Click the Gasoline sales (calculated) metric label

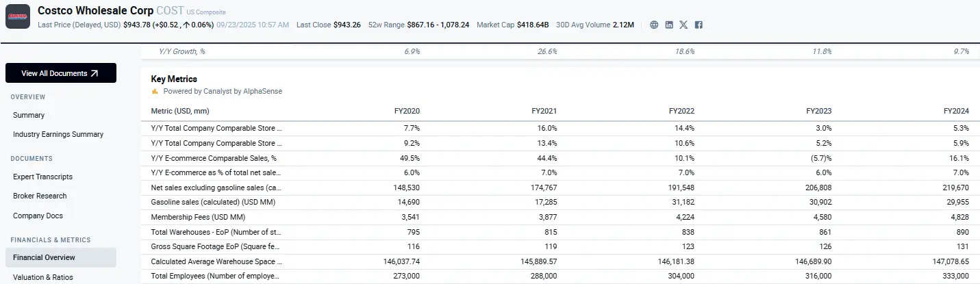click(x=212, y=202)
